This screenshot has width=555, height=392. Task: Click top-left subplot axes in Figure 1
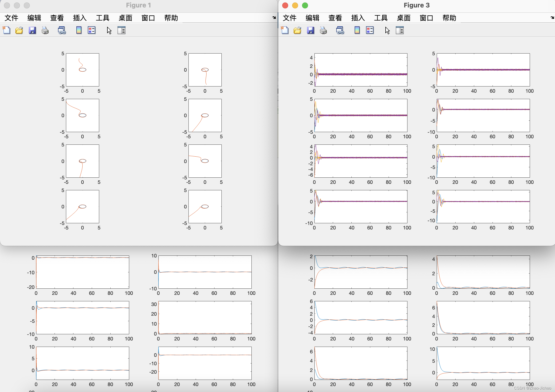[83, 70]
